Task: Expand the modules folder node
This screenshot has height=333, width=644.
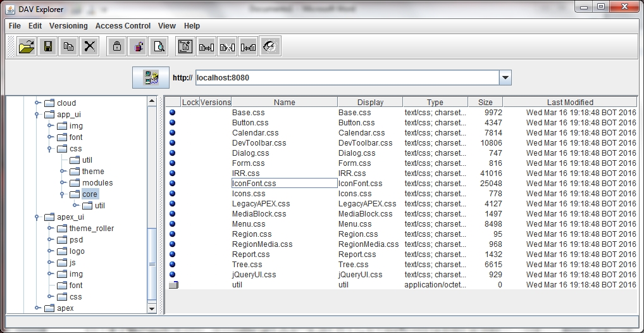Action: coord(63,182)
